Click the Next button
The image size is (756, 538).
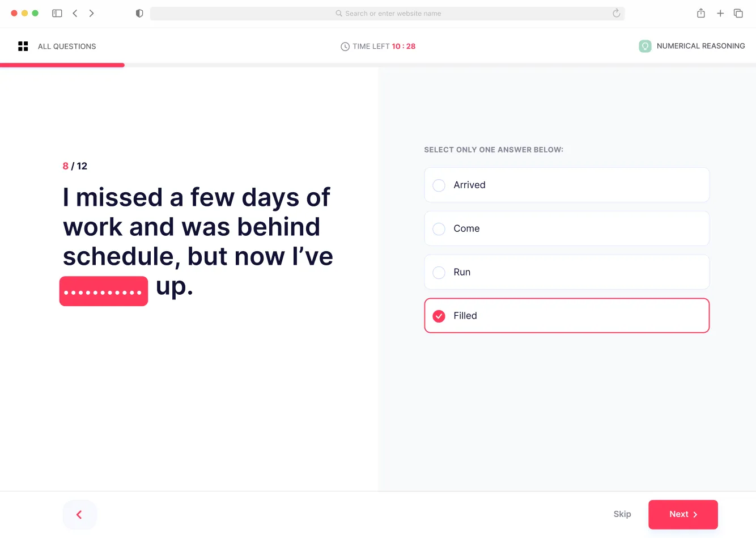(x=683, y=514)
